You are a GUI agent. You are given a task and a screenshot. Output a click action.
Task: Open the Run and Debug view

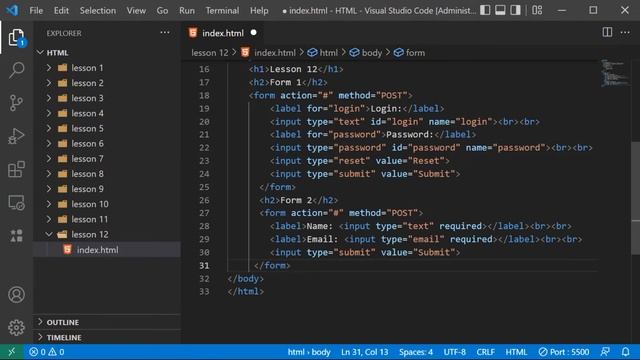click(16, 136)
